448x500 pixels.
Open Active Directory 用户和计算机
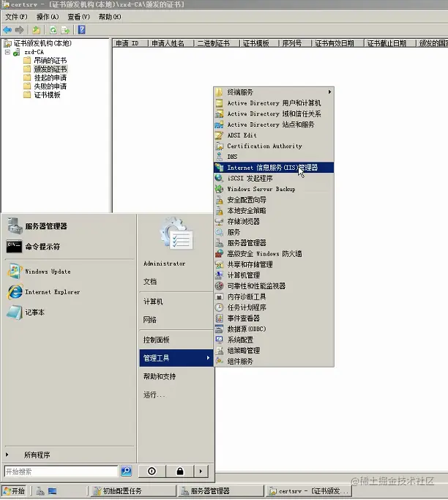[x=274, y=103]
